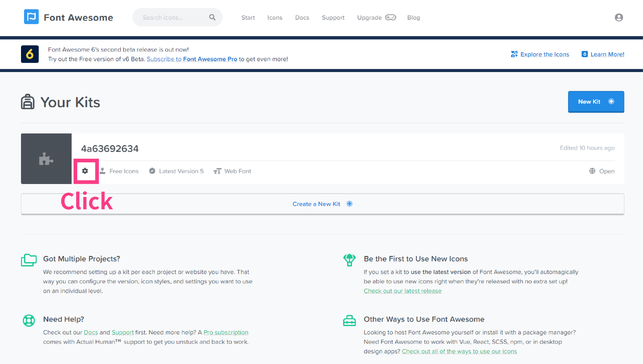The image size is (643, 364).
Task: Go to the Docs menu item
Action: point(302,18)
